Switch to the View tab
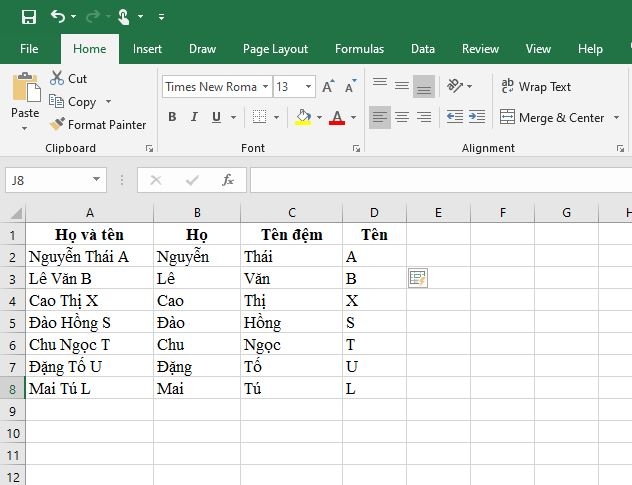This screenshot has height=485, width=632. [538, 49]
